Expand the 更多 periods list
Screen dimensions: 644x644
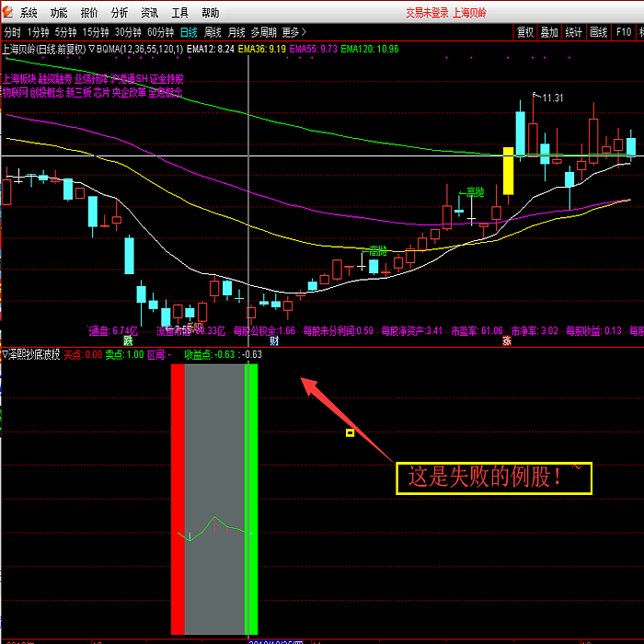point(294,32)
